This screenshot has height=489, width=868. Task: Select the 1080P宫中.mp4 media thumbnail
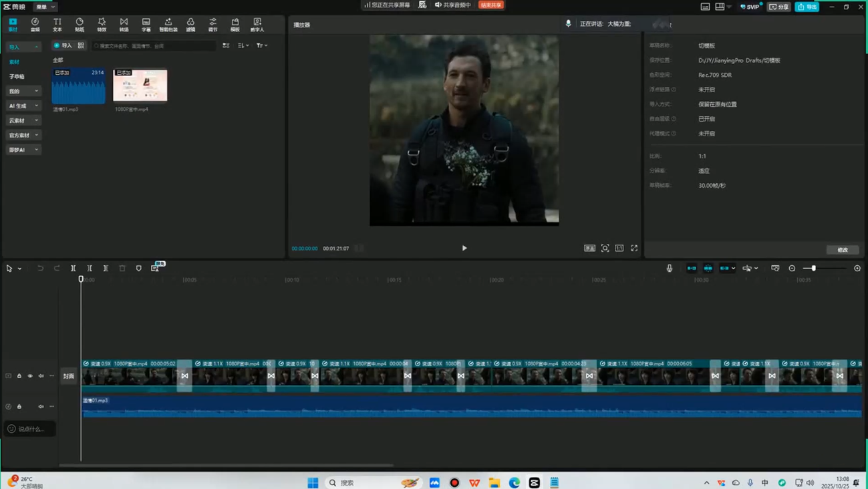tap(140, 86)
